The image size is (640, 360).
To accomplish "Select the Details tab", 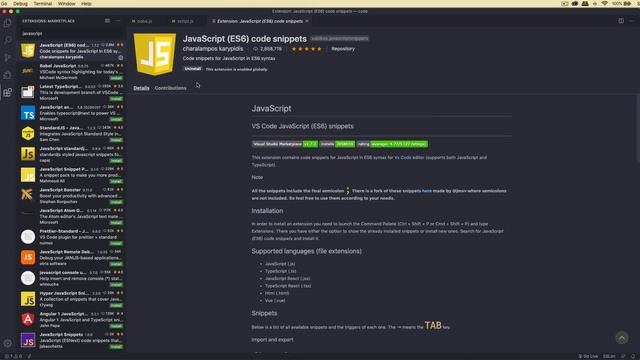I will [x=141, y=88].
